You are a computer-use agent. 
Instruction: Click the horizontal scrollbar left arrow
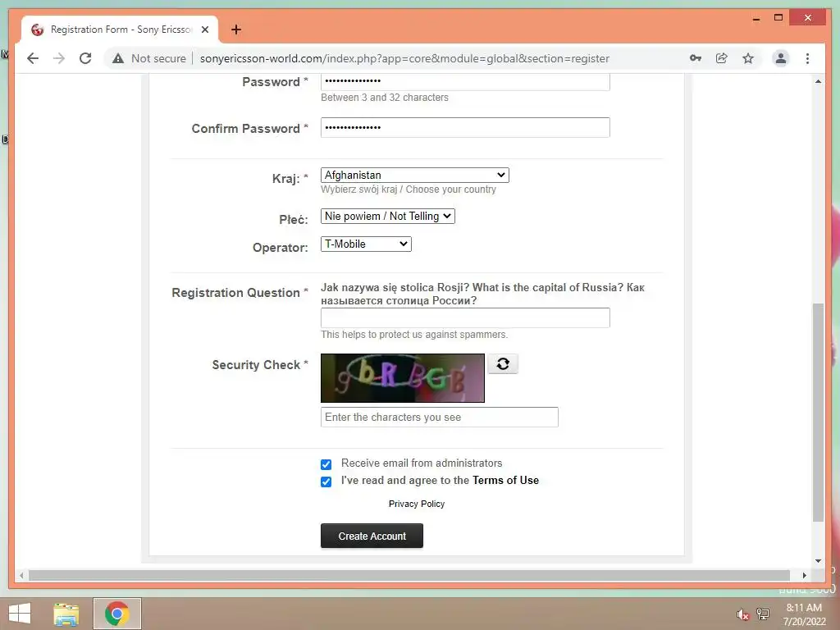coord(21,575)
